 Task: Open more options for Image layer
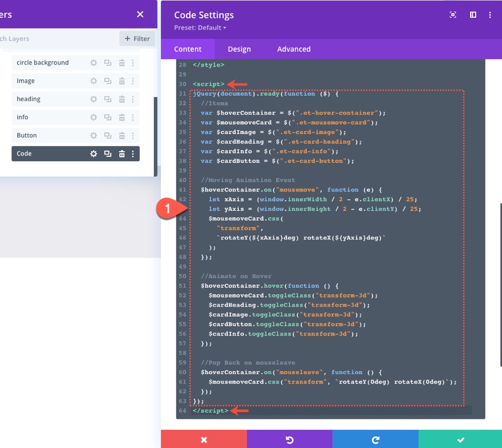[133, 81]
